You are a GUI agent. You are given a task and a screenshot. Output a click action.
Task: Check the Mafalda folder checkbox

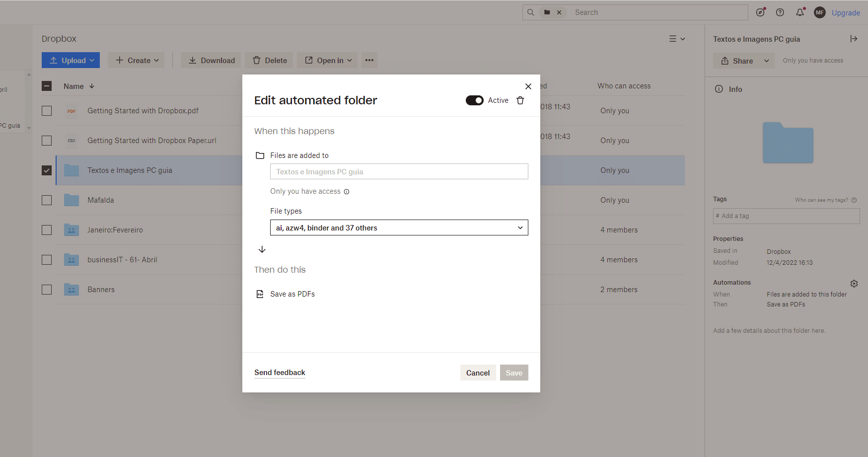click(x=47, y=200)
